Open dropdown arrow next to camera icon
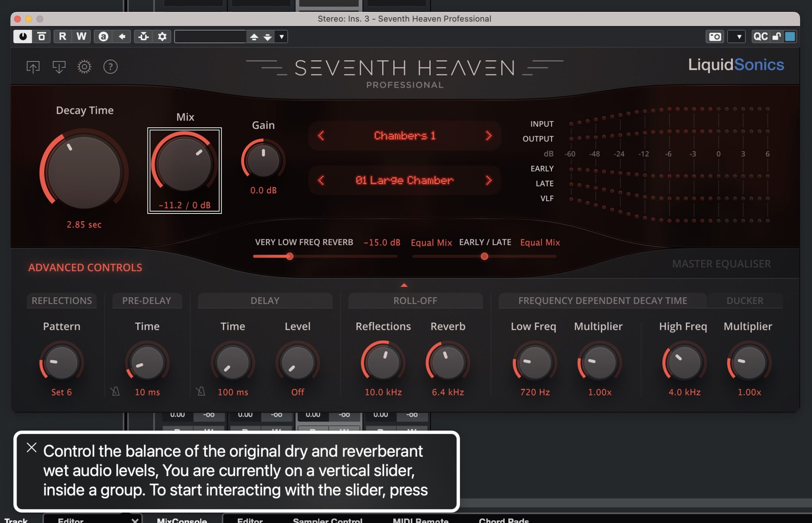Viewport: 812px width, 523px height. [x=739, y=37]
